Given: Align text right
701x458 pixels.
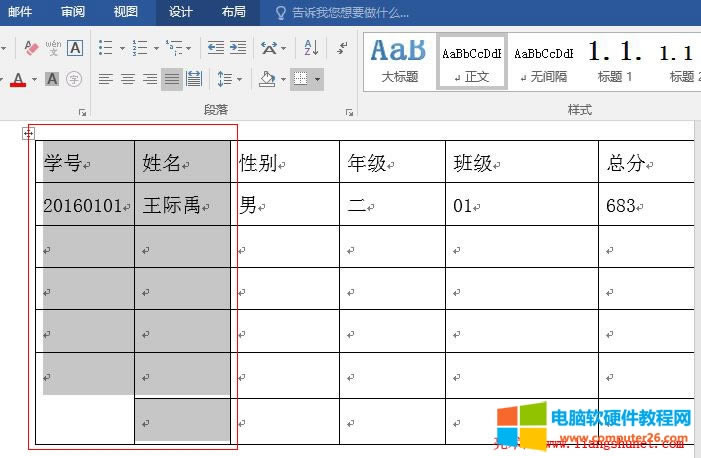Looking at the screenshot, I should 150,80.
